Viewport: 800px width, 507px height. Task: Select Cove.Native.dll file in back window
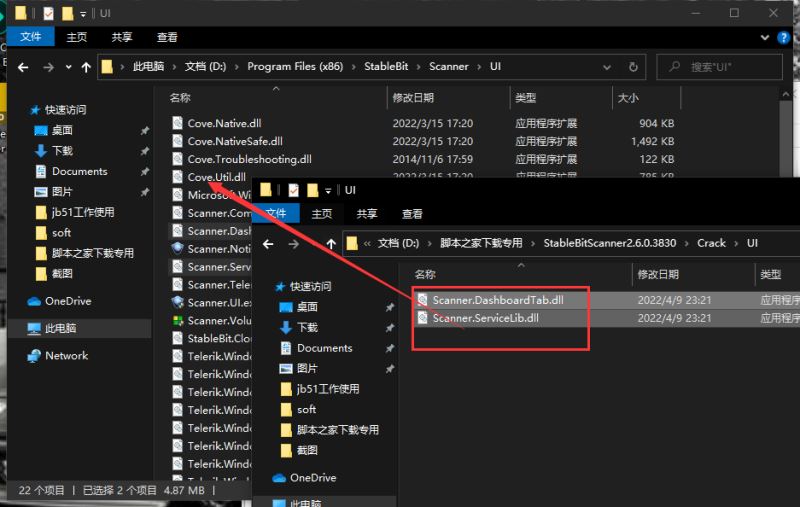point(224,123)
